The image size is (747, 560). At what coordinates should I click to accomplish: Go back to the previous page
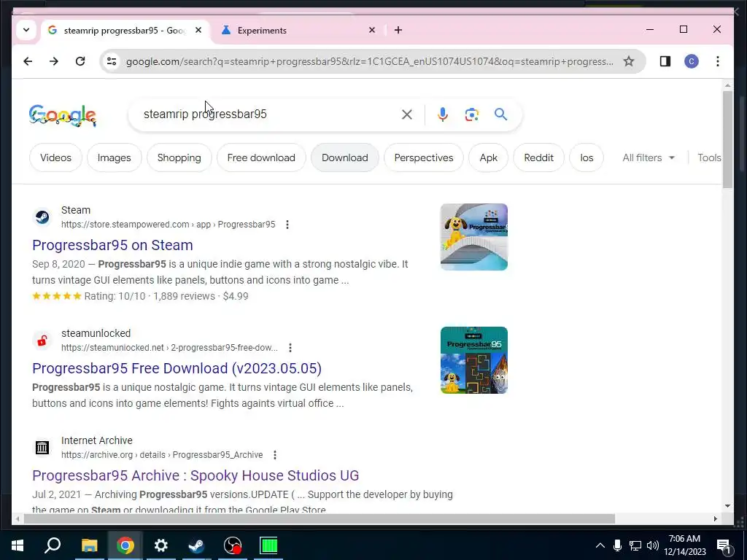[28, 61]
